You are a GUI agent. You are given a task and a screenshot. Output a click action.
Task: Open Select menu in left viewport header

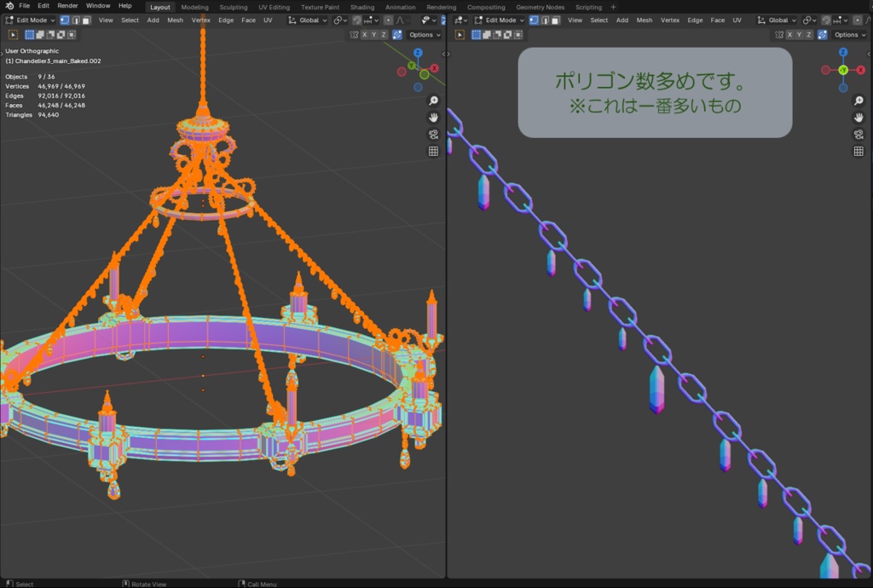point(130,20)
